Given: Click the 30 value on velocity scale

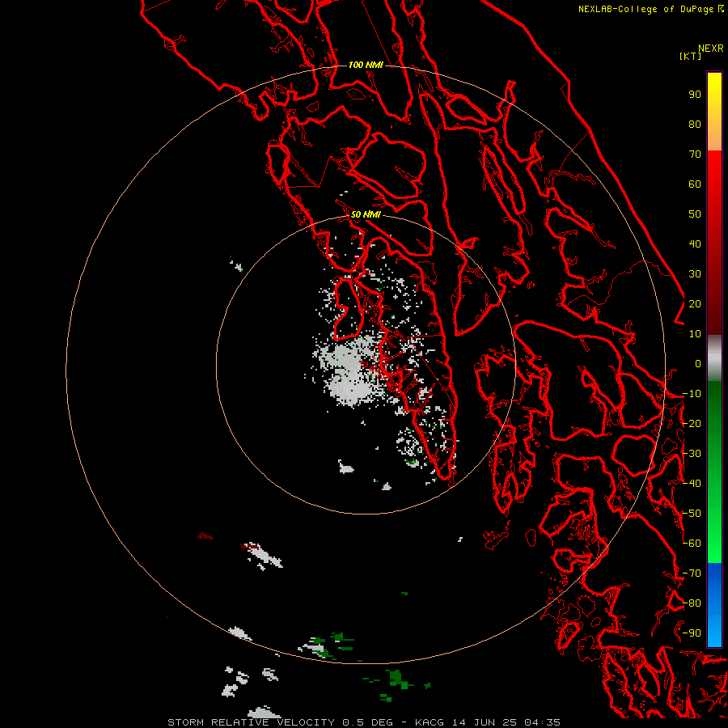Looking at the screenshot, I should coord(695,274).
